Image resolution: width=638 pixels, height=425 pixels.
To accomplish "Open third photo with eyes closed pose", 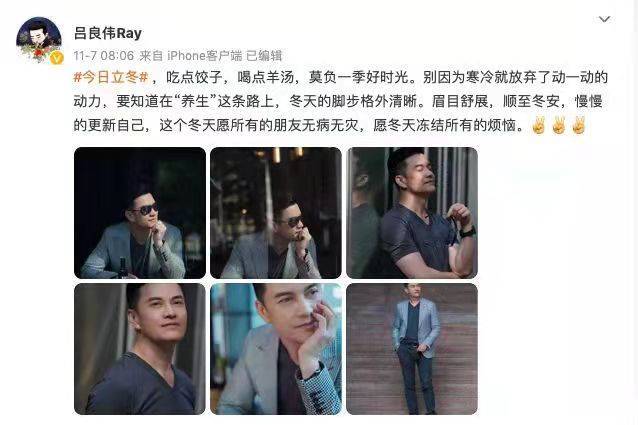I will (412, 213).
